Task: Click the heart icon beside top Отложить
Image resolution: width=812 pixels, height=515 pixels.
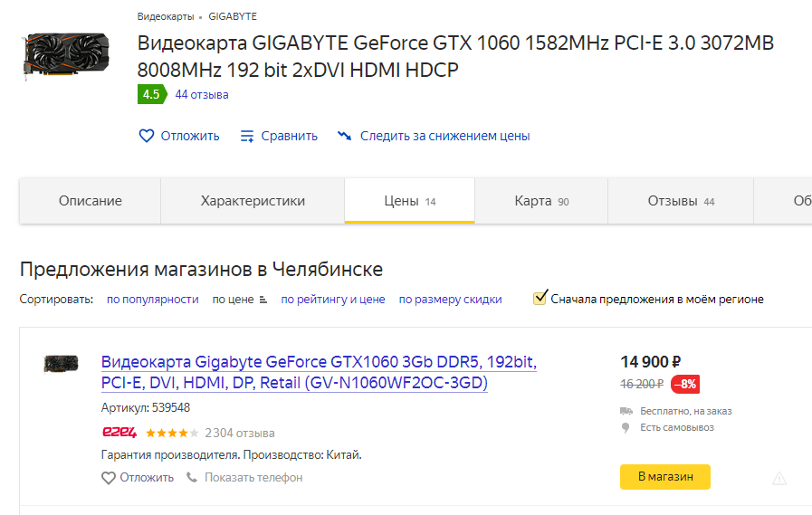Action: click(x=147, y=136)
